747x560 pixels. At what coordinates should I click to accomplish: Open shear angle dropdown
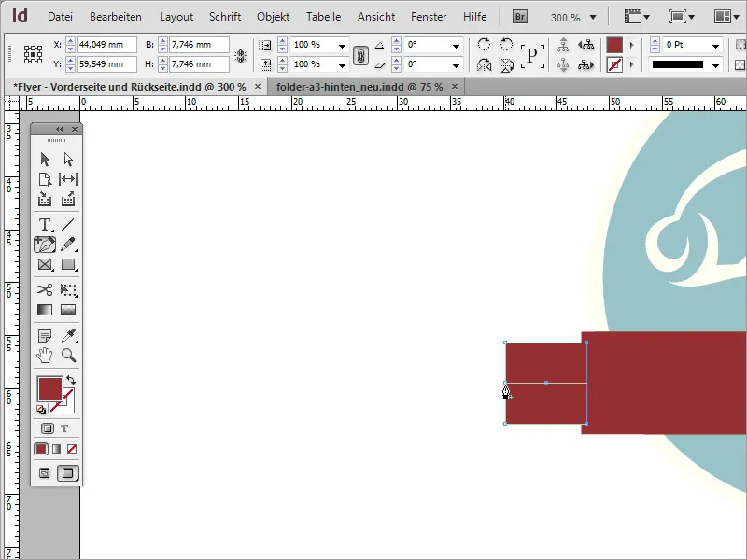[456, 65]
